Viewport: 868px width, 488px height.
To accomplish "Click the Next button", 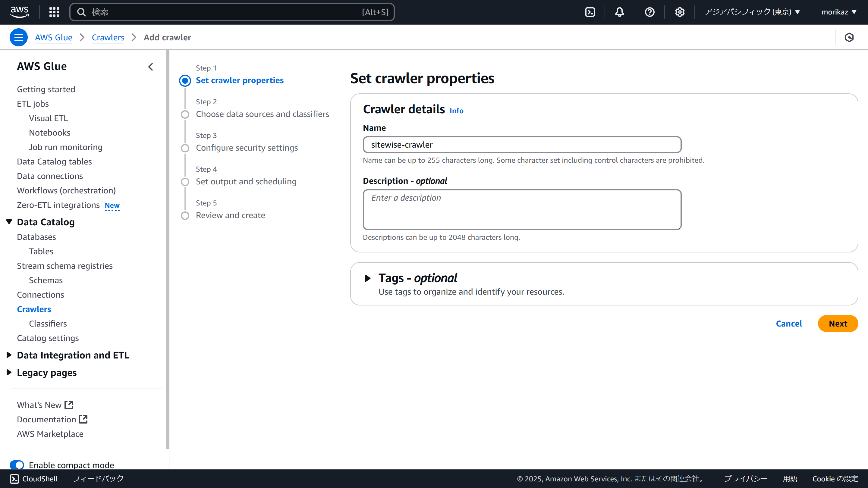I will pyautogui.click(x=837, y=323).
